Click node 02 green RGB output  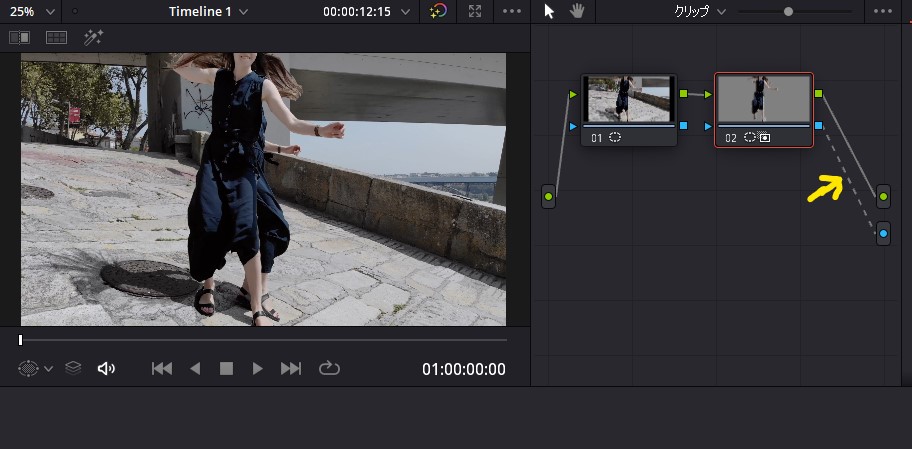(818, 94)
